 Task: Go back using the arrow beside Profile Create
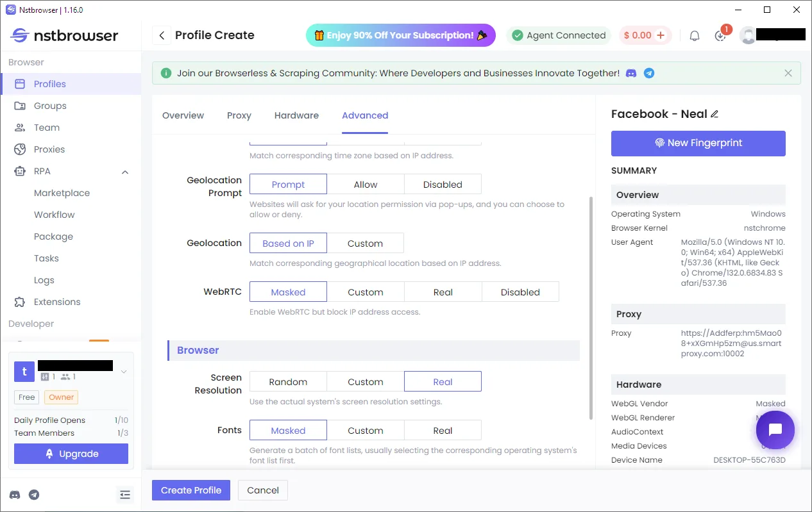pyautogui.click(x=162, y=35)
